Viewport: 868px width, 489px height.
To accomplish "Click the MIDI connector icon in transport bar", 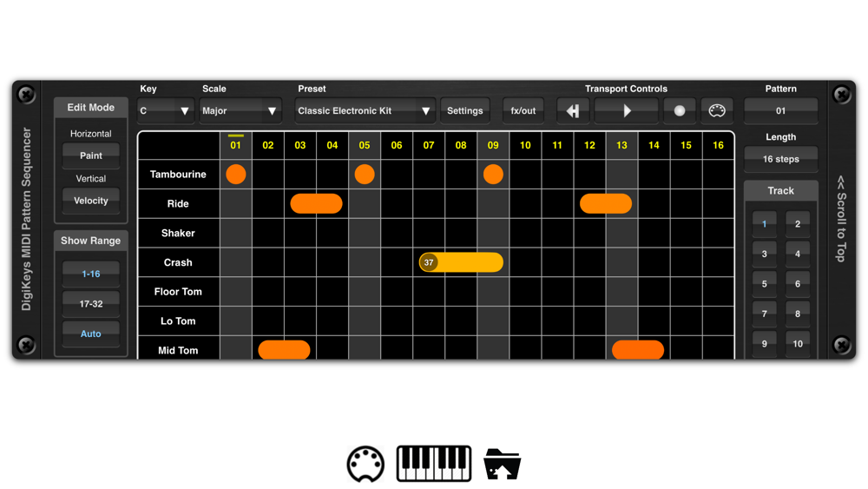I will point(717,111).
